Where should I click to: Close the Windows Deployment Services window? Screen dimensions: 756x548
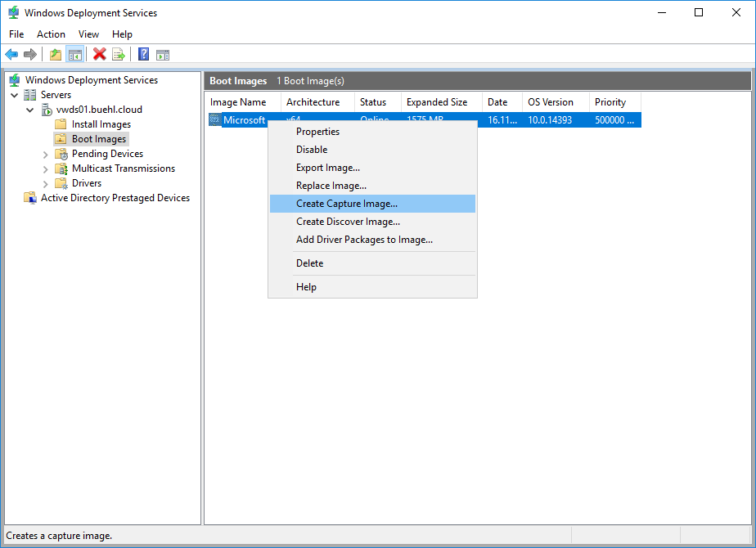point(736,12)
